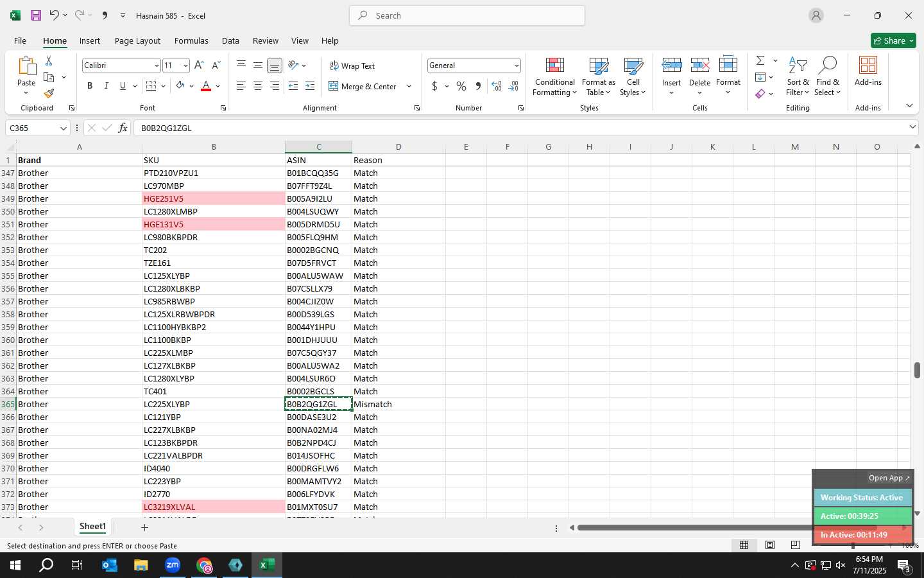This screenshot has width=924, height=578.
Task: Toggle Italic formatting
Action: (x=107, y=86)
